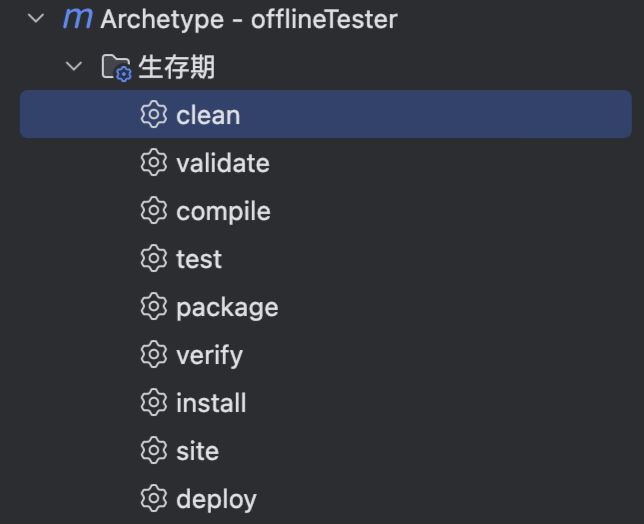Choose the validate lifecycle phase
The image size is (644, 524).
[x=223, y=163]
